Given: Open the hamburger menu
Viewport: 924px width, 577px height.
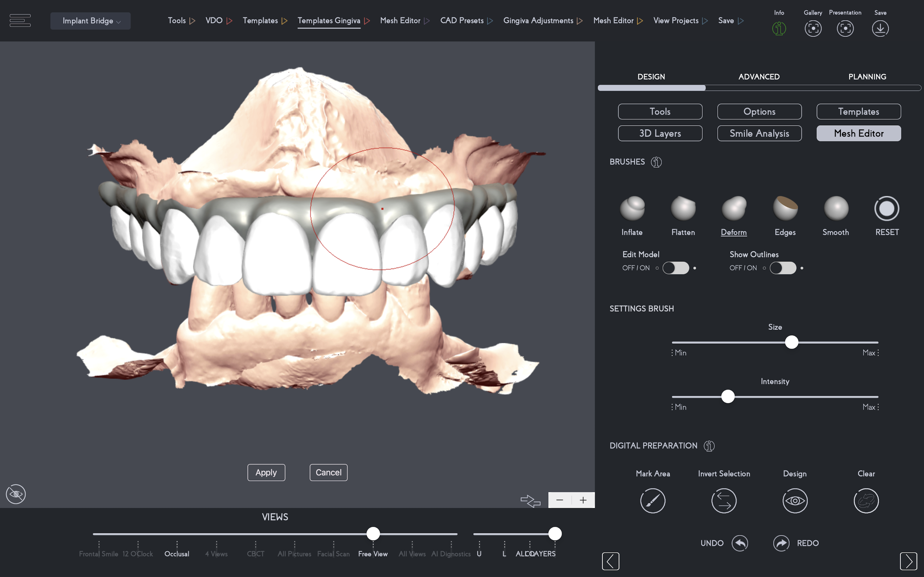Looking at the screenshot, I should click(20, 21).
